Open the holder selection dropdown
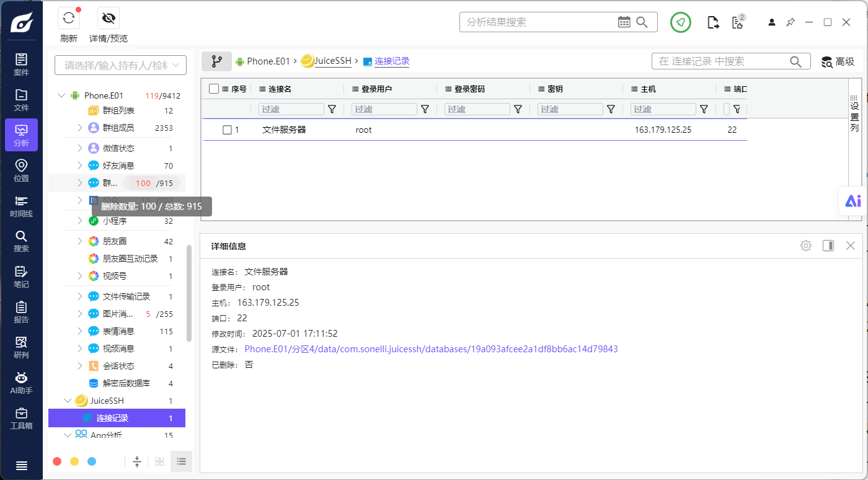The image size is (868, 480). tap(120, 65)
